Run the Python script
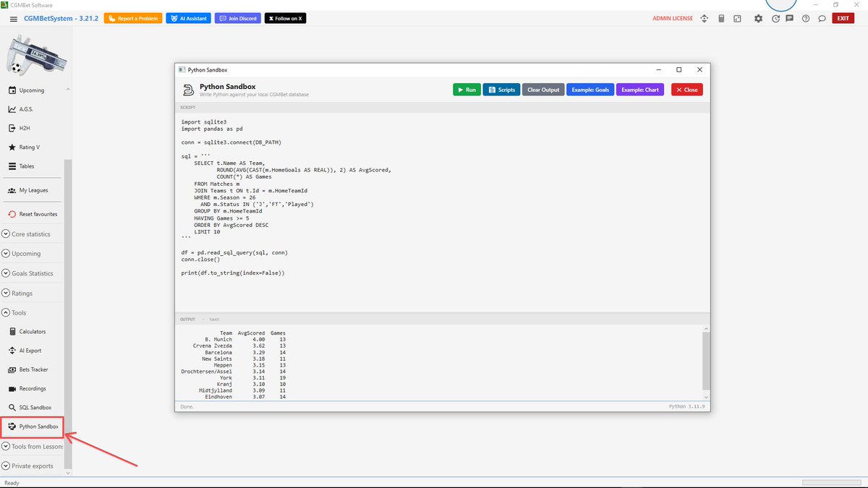The width and height of the screenshot is (868, 488). tap(467, 90)
